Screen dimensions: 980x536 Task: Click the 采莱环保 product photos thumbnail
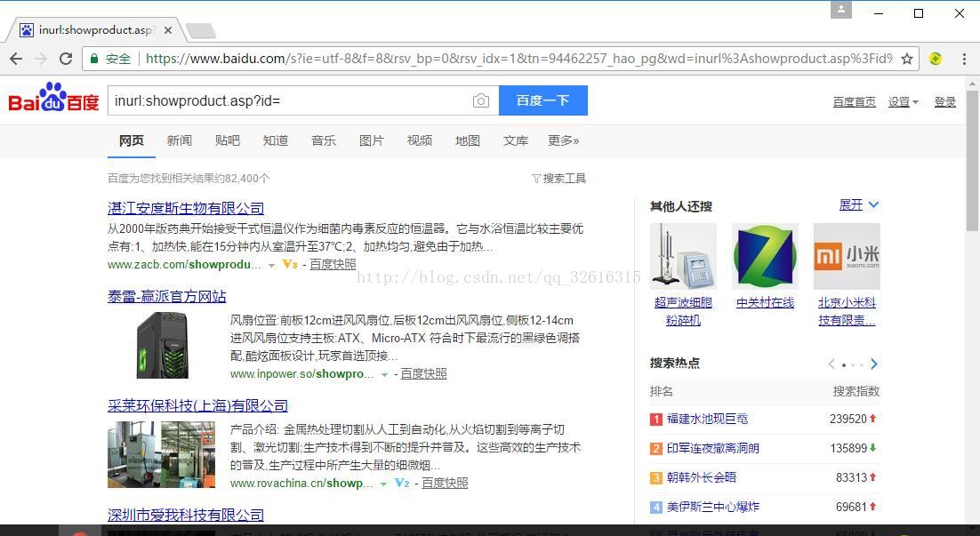[x=161, y=454]
